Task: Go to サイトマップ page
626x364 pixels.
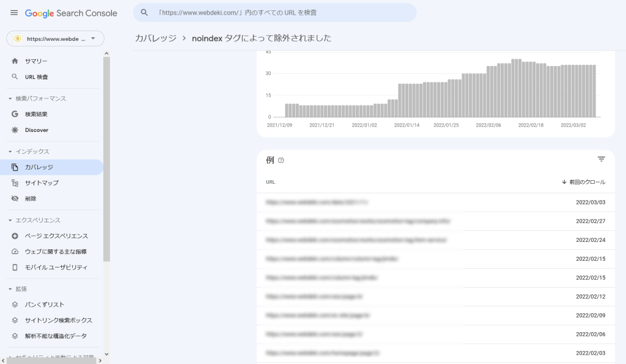Action: [x=42, y=183]
